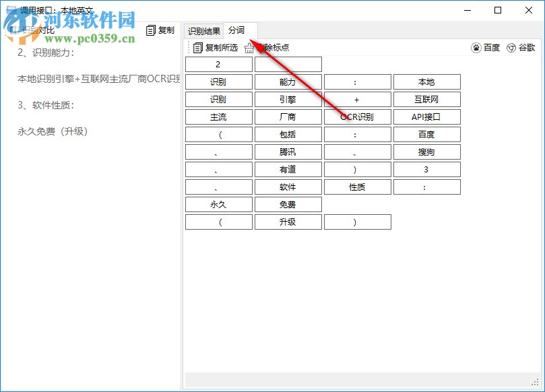Image resolution: width=545 pixels, height=392 pixels.
Task: Click the 搜狗 segment button
Action: 426,152
